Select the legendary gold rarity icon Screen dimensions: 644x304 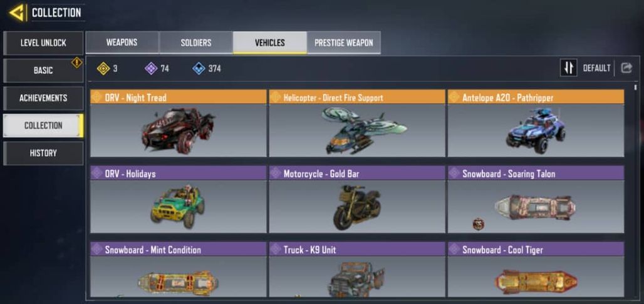[103, 69]
